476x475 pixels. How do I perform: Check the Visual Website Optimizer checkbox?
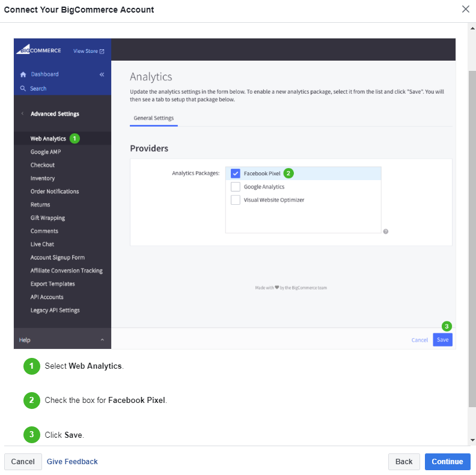click(x=235, y=200)
